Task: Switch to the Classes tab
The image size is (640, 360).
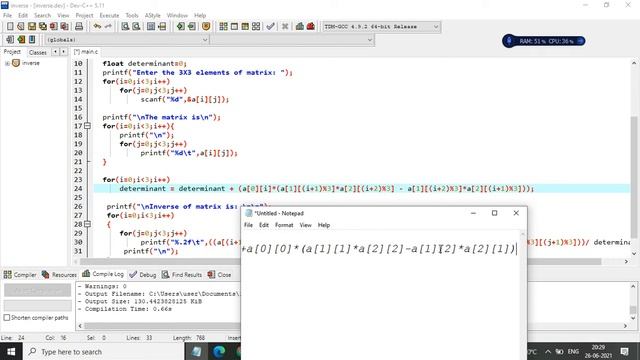Action: 38,52
